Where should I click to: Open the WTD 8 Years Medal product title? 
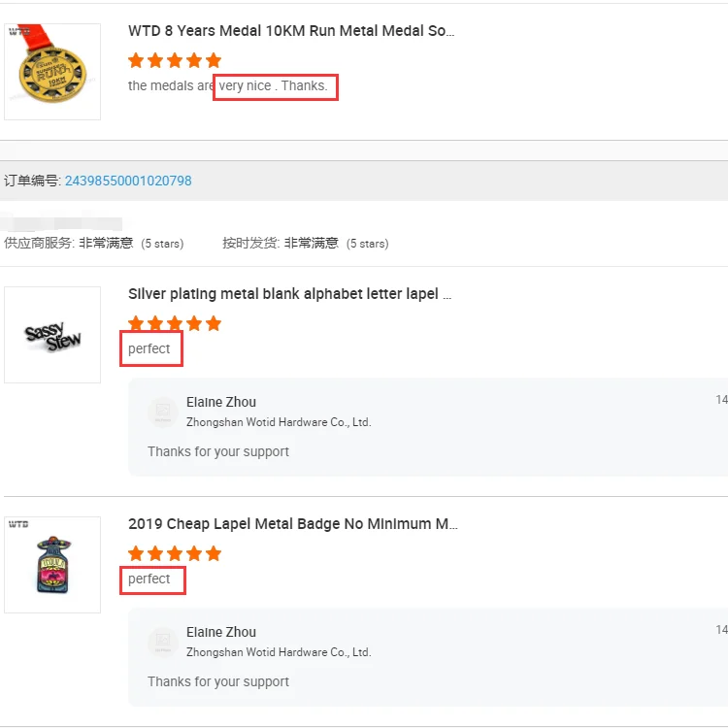(x=290, y=31)
